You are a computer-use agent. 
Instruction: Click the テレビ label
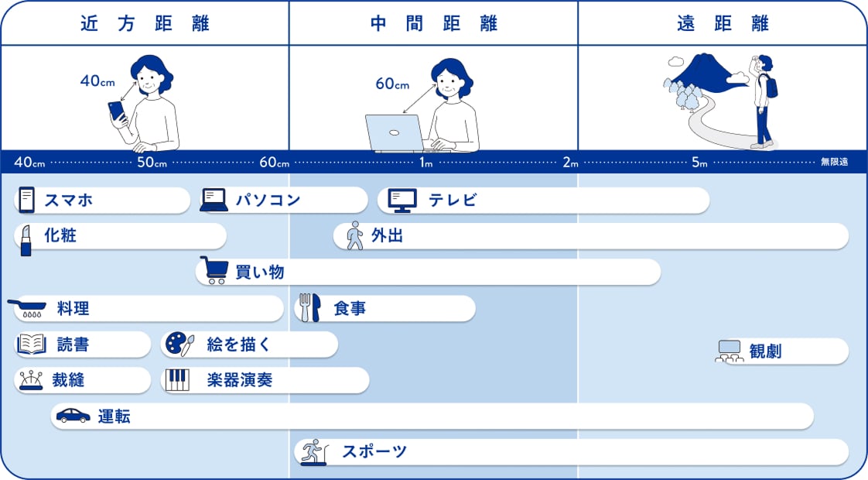[453, 200]
